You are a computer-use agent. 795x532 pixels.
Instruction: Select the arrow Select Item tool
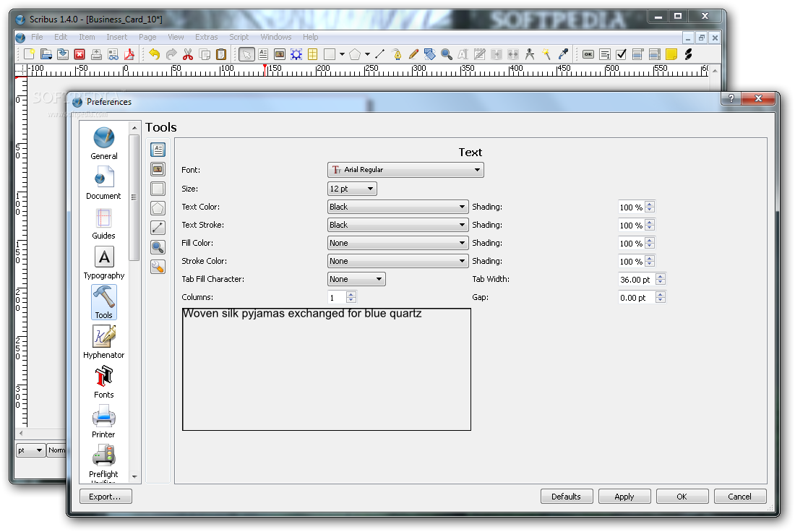click(247, 54)
